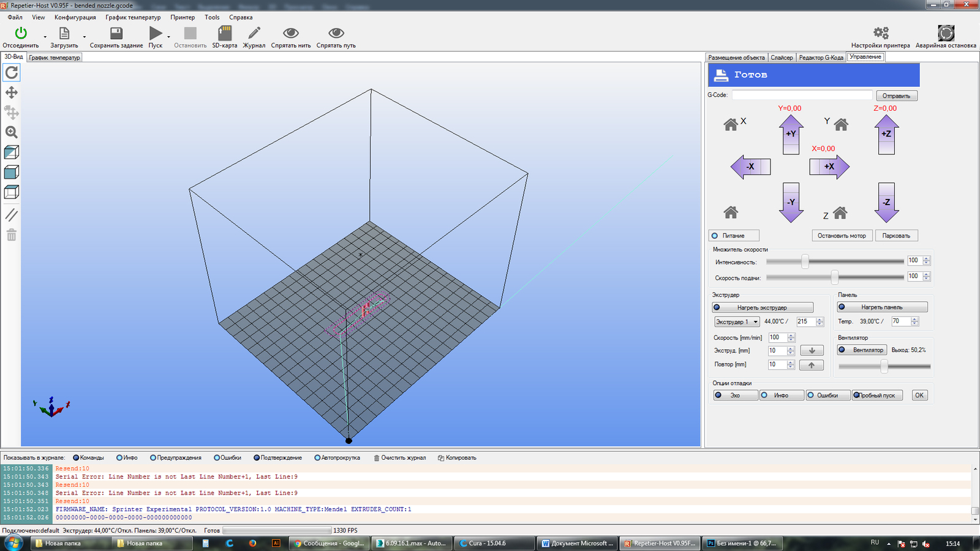Switch to isometric view cube icon
This screenshot has width=980, height=551.
[x=12, y=152]
